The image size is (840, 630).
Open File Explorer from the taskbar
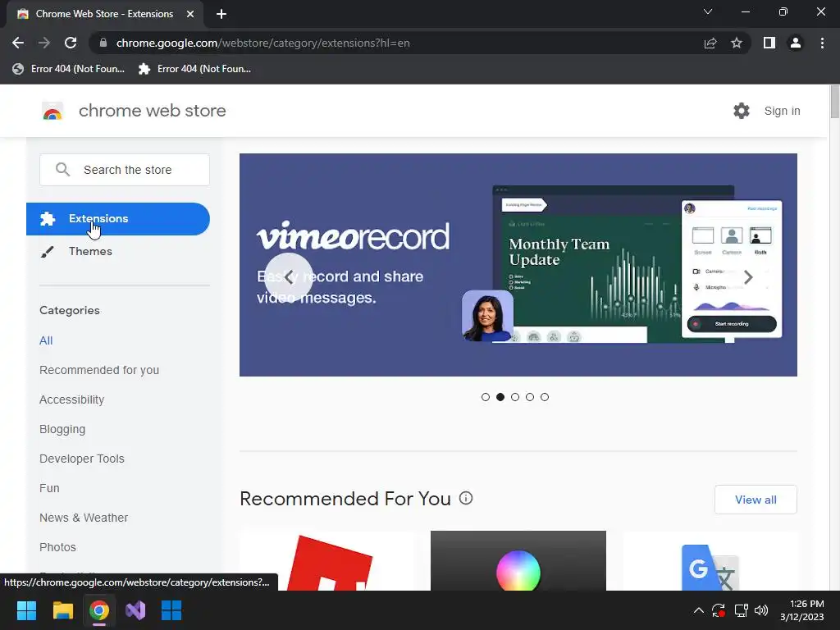pos(62,610)
